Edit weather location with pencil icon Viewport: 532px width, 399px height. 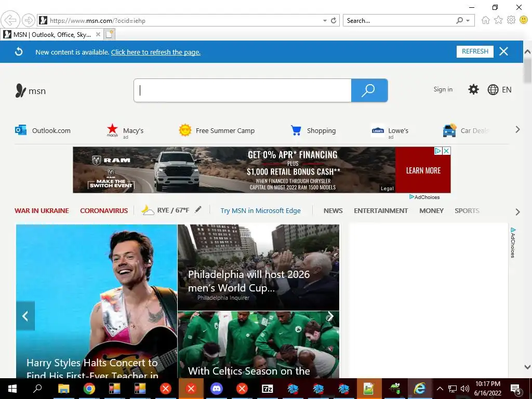point(198,210)
